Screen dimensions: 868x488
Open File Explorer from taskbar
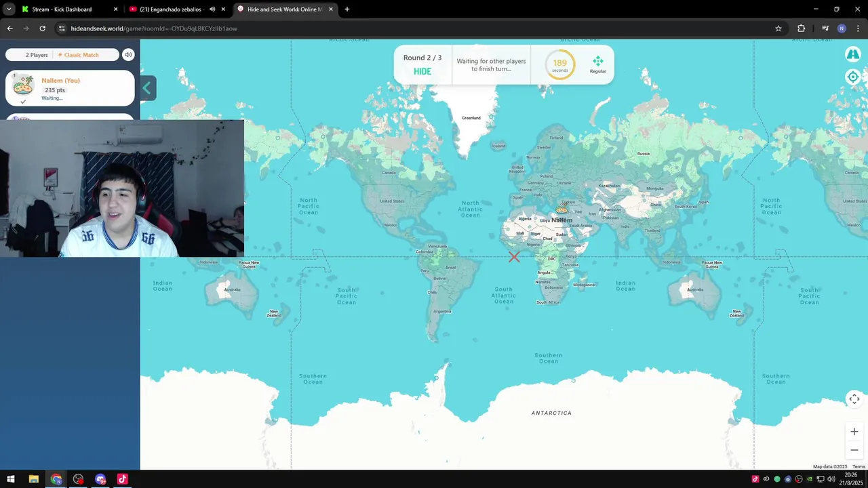click(x=33, y=479)
